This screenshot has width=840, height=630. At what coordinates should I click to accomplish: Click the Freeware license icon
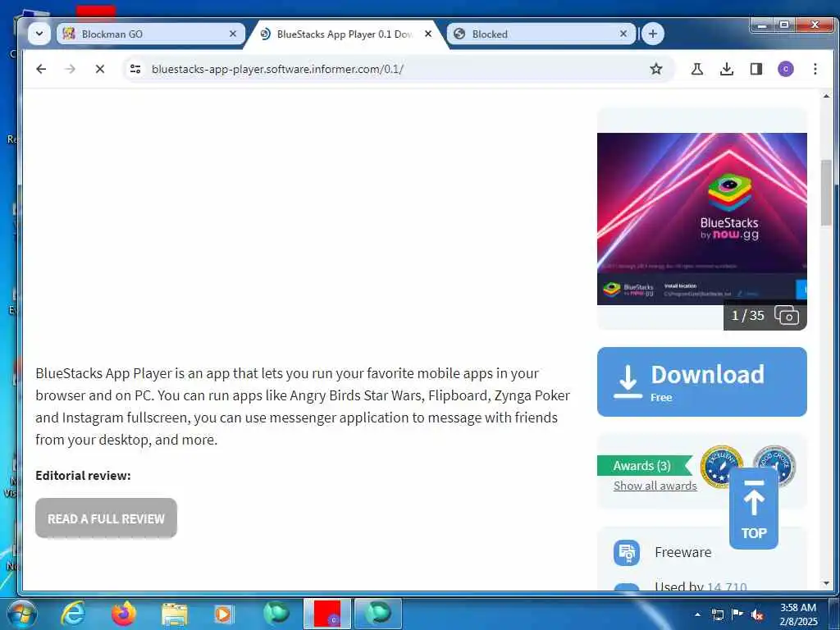click(626, 552)
